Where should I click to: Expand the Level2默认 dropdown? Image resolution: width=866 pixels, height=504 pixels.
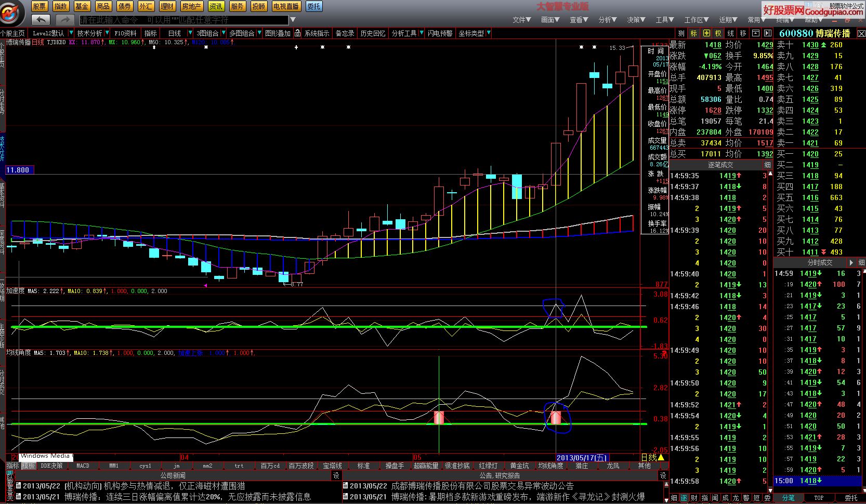pyautogui.click(x=71, y=33)
